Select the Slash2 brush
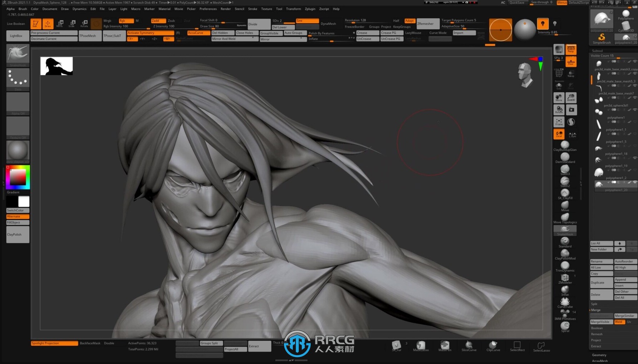Screen dimensions: 638x364 click(x=565, y=182)
